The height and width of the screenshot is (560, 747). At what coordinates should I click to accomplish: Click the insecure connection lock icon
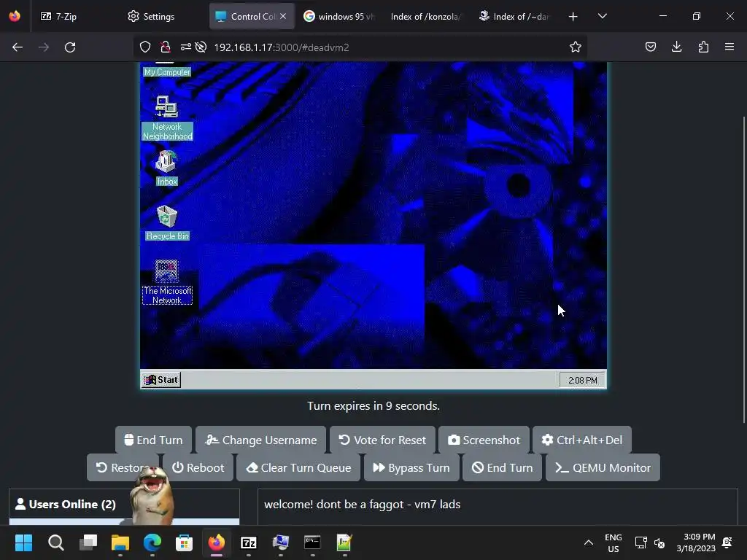tap(166, 47)
